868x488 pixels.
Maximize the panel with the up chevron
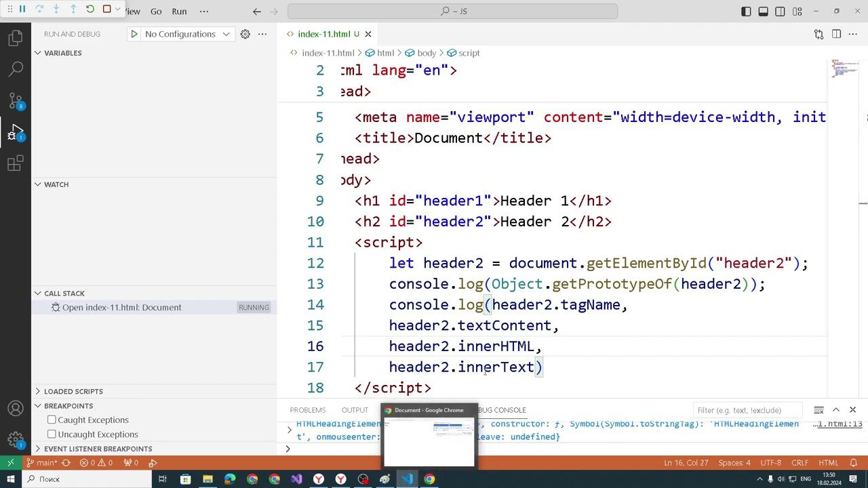836,410
